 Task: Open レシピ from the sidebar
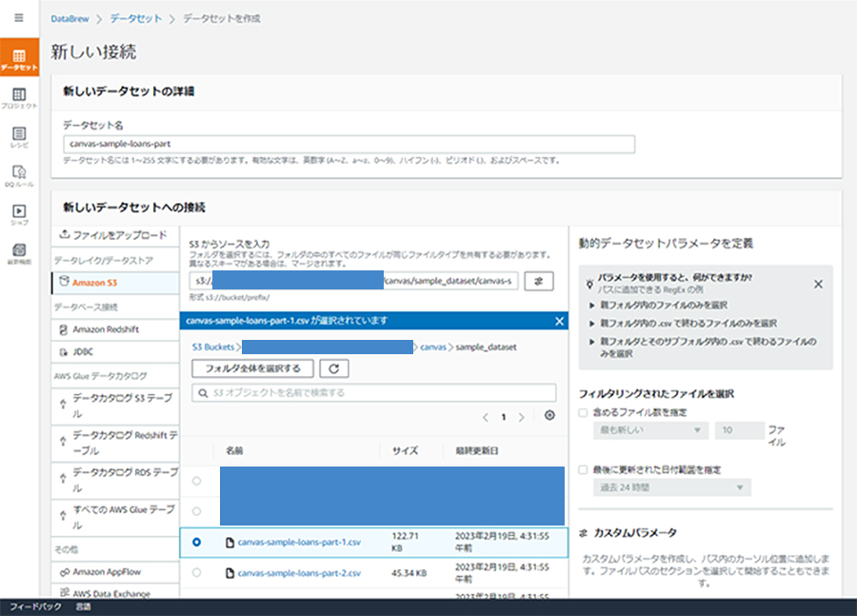point(19,137)
